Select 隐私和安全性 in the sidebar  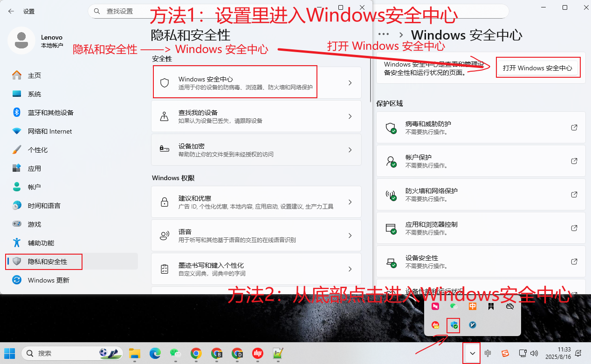coord(48,262)
